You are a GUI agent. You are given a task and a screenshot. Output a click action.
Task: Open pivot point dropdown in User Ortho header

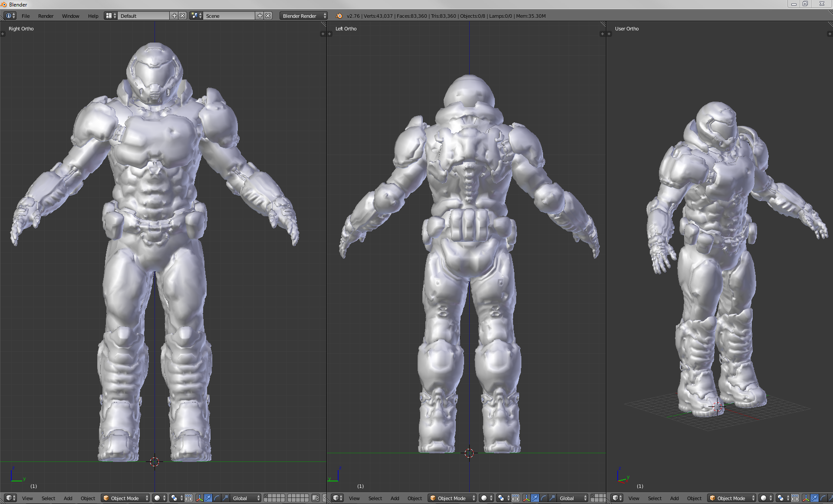tap(783, 498)
